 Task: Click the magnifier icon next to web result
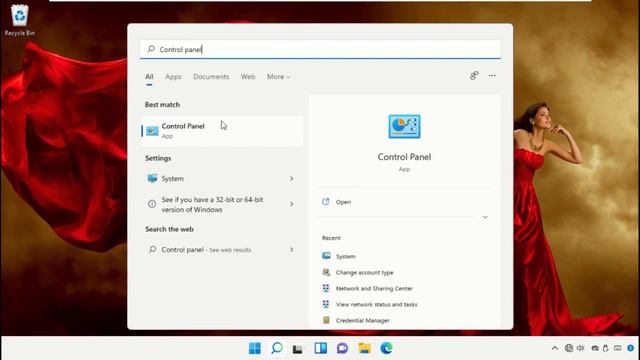152,249
